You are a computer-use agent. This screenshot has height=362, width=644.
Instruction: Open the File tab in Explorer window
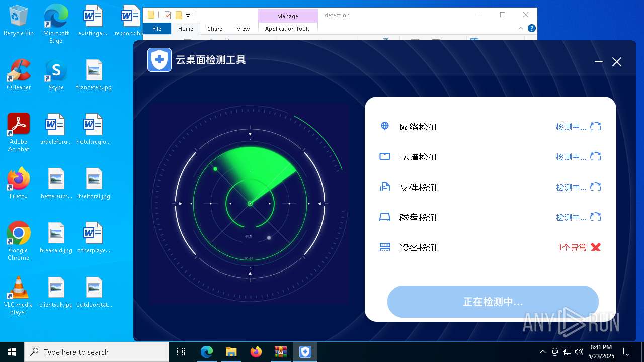click(x=157, y=29)
